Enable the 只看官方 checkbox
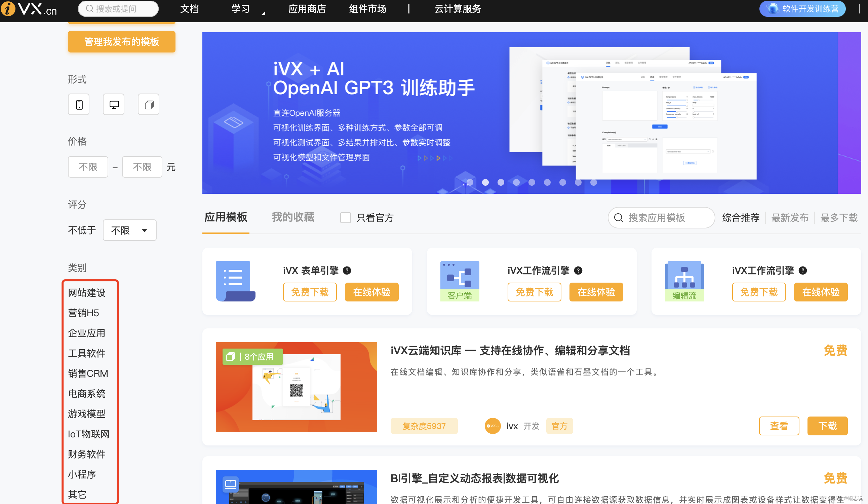868x504 pixels. (346, 218)
